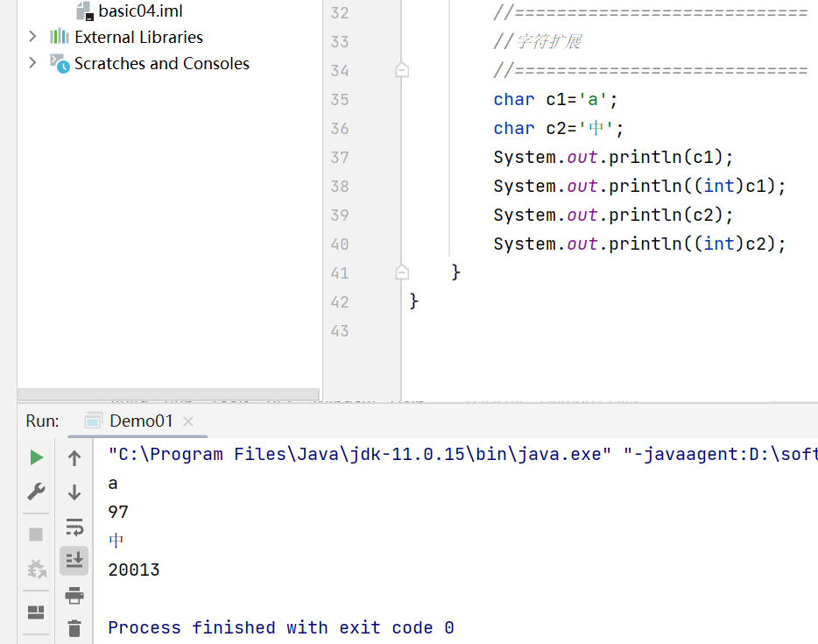
Task: Expand External Libraries tree node
Action: click(32, 37)
